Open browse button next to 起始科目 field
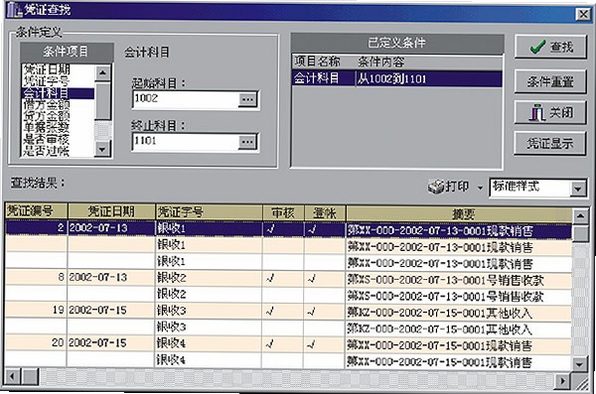 (x=247, y=100)
